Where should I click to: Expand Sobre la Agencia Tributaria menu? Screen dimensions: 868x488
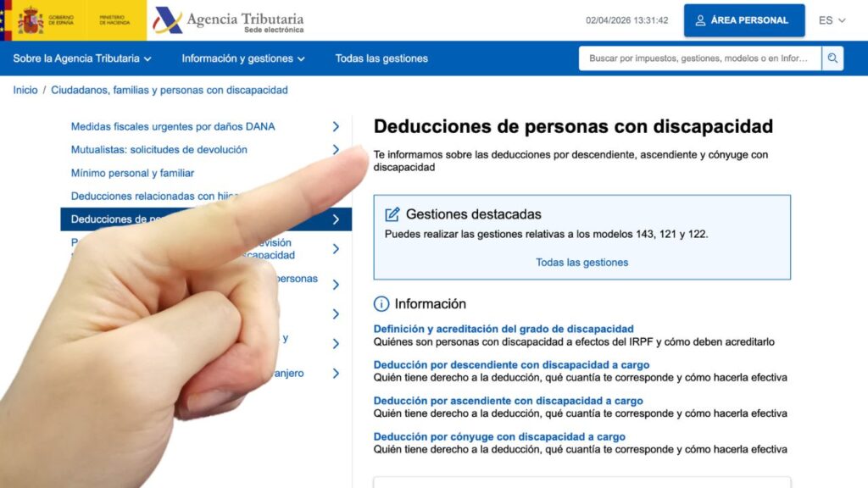coord(82,58)
